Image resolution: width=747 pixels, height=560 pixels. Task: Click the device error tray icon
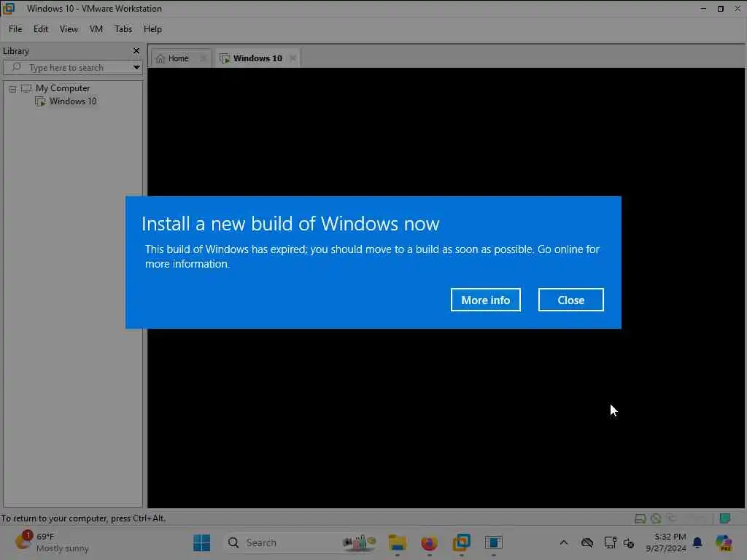coord(628,542)
